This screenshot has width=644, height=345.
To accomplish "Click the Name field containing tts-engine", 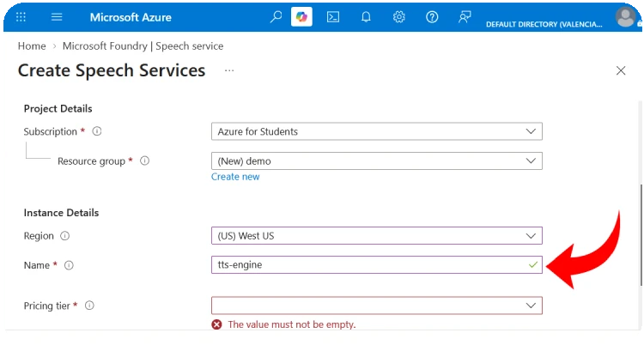I will pos(377,265).
